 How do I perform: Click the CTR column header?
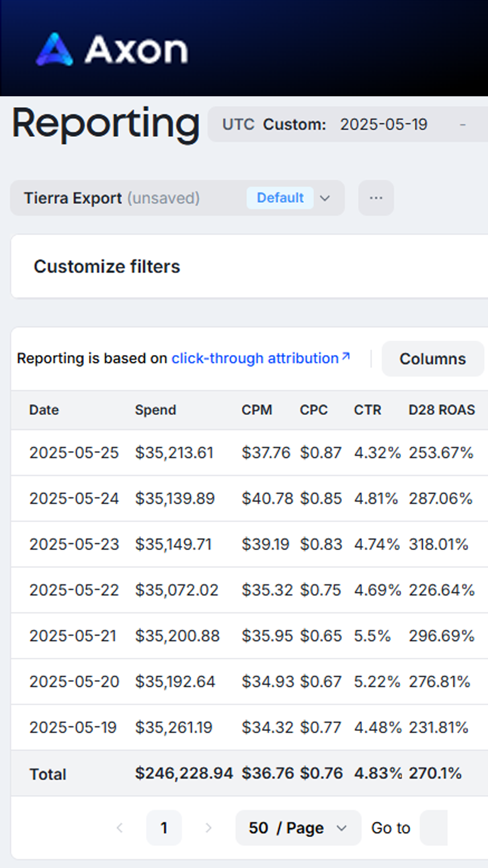pos(367,410)
